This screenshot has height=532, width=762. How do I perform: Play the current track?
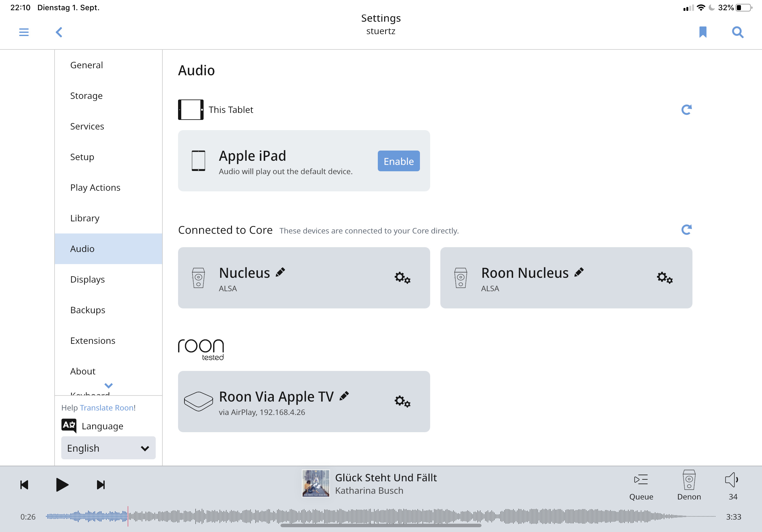click(x=62, y=485)
